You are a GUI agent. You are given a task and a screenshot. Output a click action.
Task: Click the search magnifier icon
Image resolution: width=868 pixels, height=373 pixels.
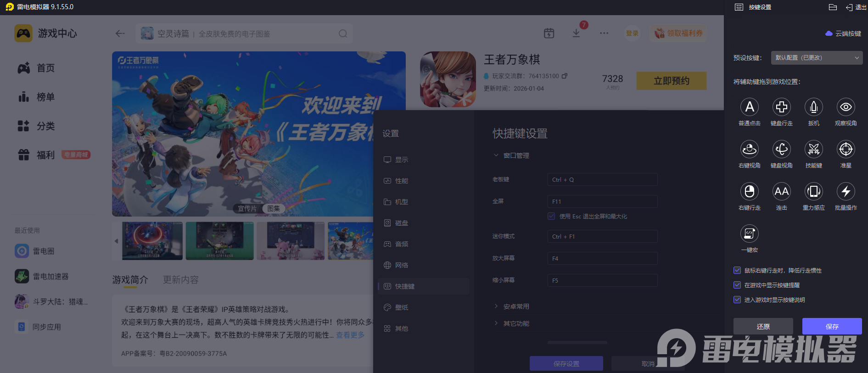point(343,33)
